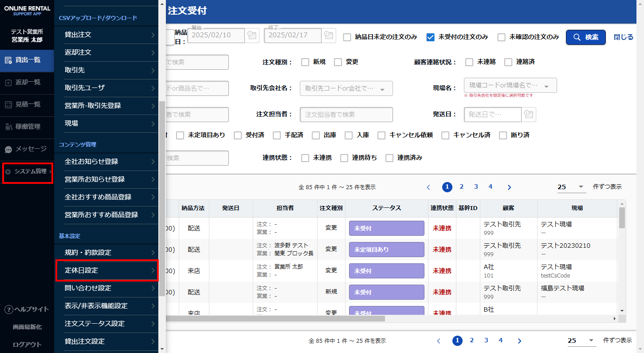This screenshot has height=353, width=644.
Task: Click the システム管理 gear icon
Action: tap(8, 172)
